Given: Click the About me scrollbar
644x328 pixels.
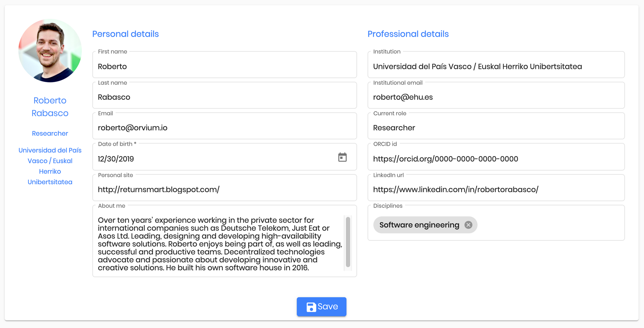Looking at the screenshot, I should 348,242.
